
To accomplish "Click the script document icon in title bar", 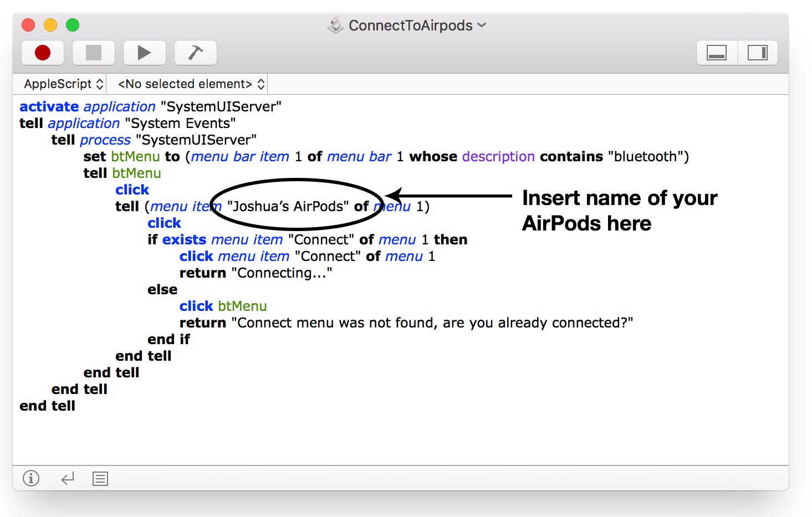I will 335,25.
